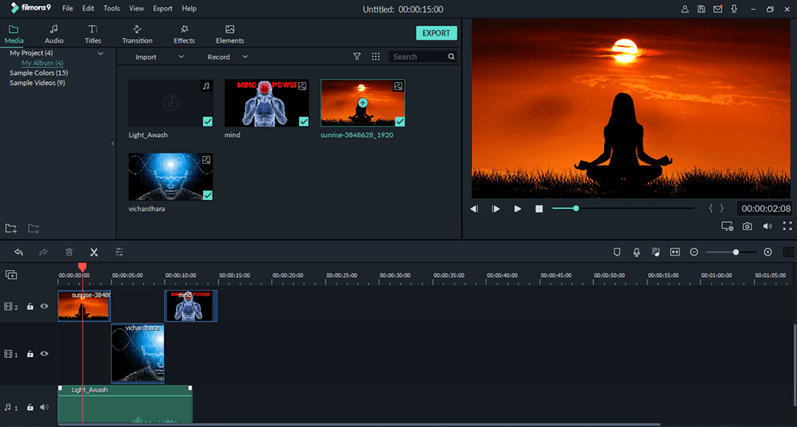The height and width of the screenshot is (427, 797).
Task: Toggle lock on video track 1
Action: 30,354
